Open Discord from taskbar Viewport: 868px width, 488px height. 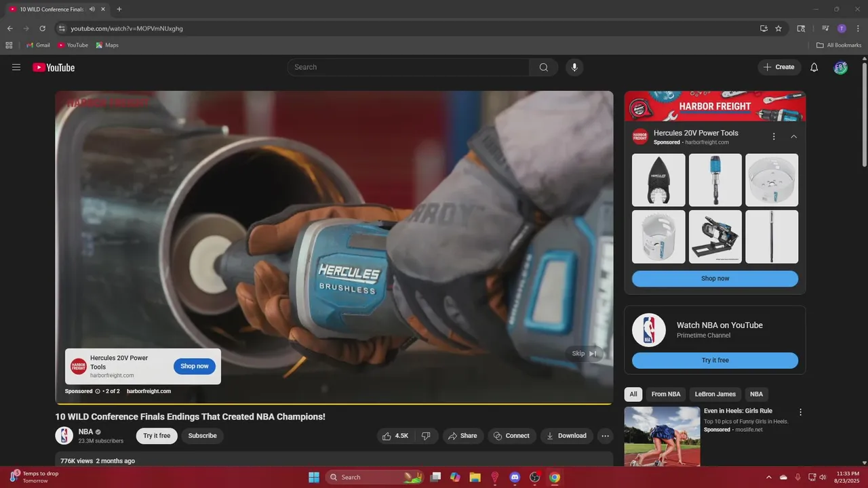click(x=515, y=477)
